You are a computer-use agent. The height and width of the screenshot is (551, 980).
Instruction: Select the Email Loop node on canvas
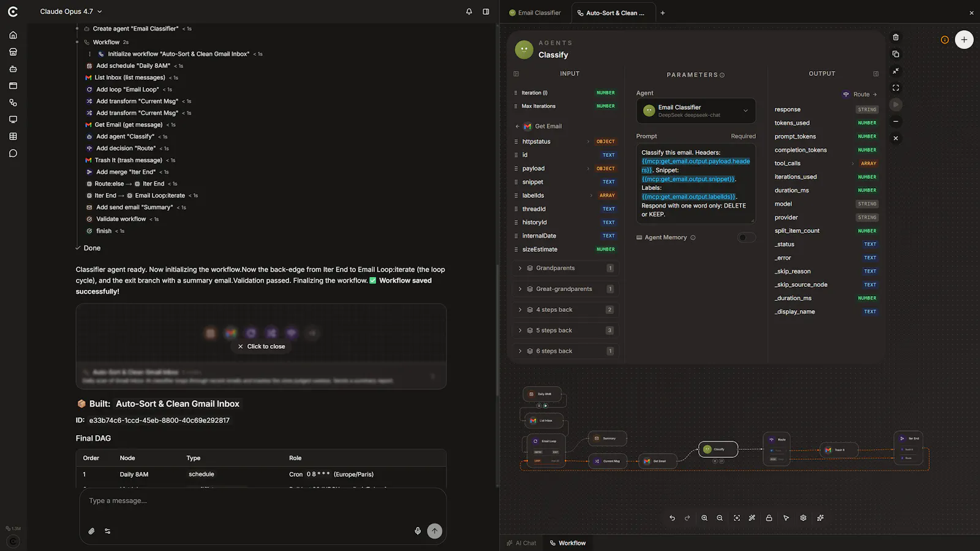coord(546,451)
